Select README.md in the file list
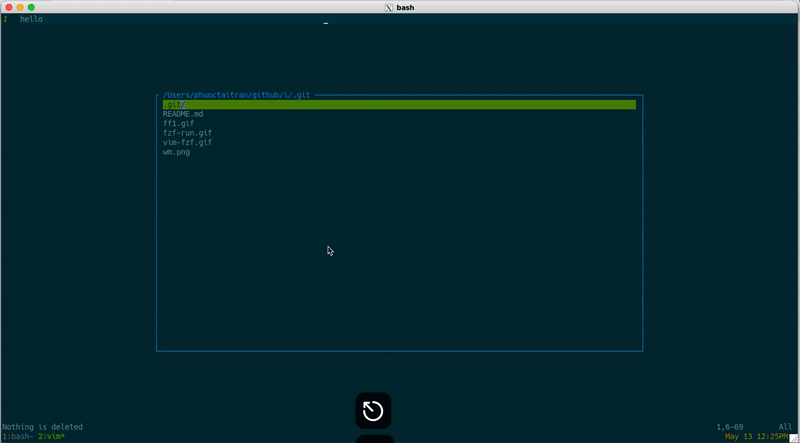Viewport: 800px width, 443px height. [183, 114]
